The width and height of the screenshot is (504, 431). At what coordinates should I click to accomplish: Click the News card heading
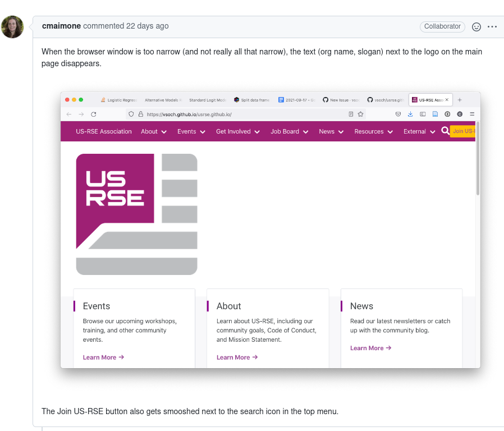pyautogui.click(x=361, y=306)
